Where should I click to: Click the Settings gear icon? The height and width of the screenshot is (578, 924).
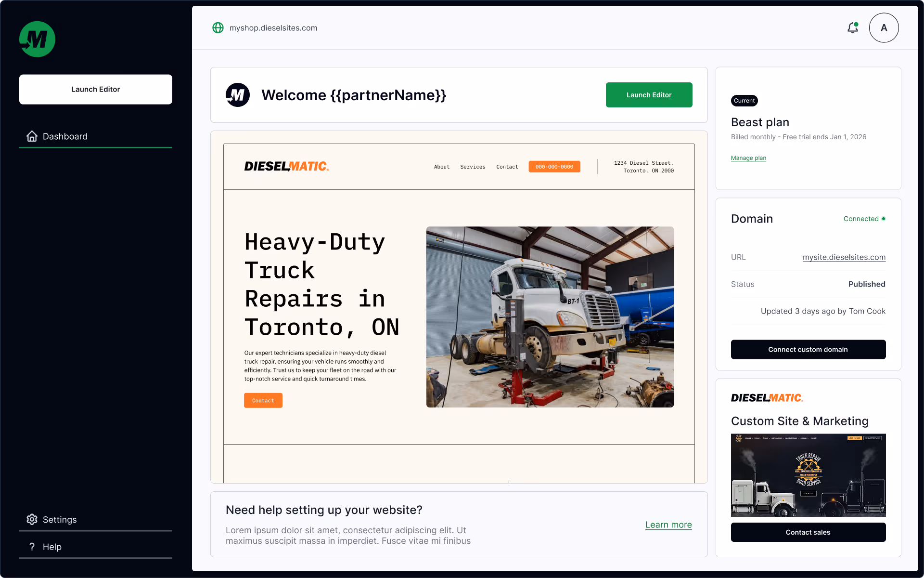32,519
